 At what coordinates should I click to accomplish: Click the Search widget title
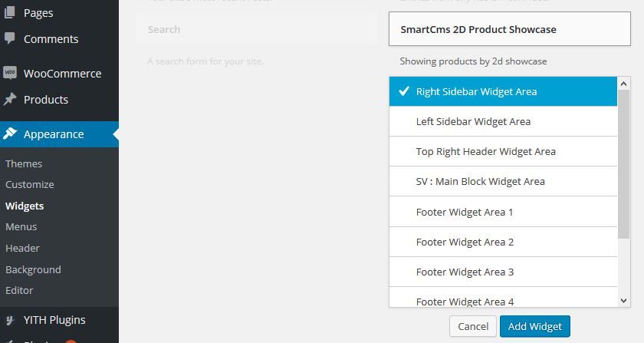(x=164, y=29)
